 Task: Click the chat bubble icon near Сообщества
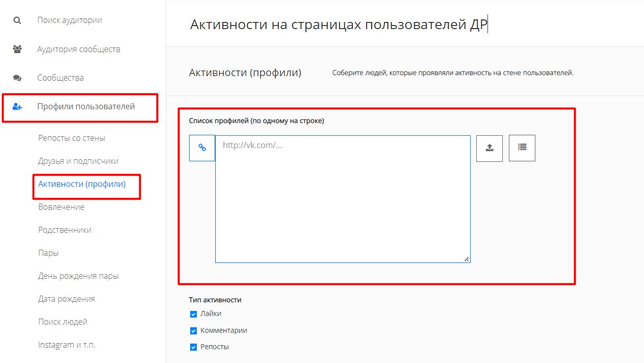[17, 77]
